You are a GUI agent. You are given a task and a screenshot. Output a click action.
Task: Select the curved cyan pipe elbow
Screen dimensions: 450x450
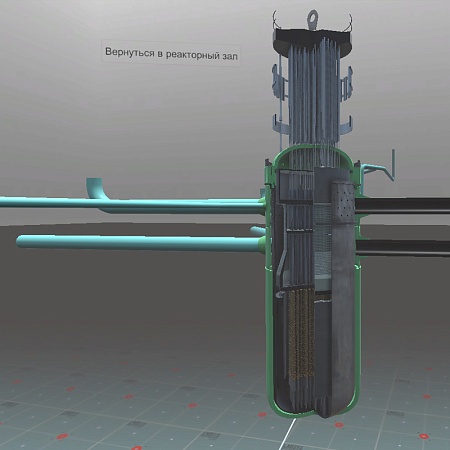tap(96, 188)
